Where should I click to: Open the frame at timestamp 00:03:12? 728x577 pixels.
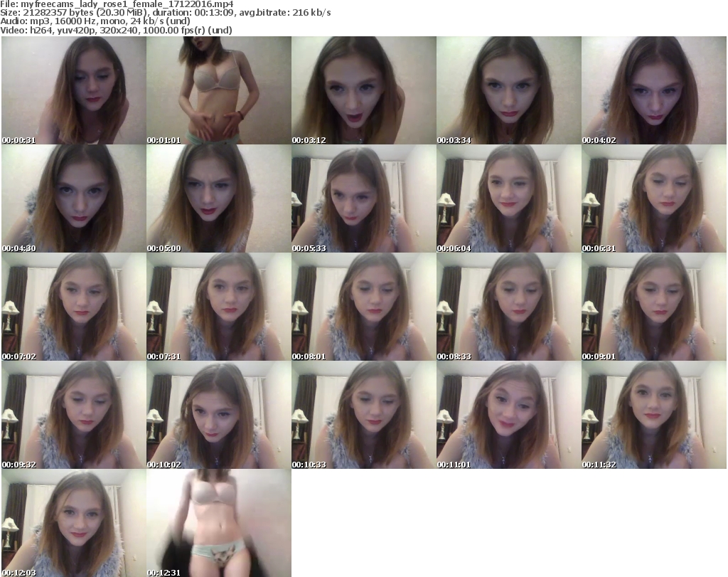click(363, 90)
